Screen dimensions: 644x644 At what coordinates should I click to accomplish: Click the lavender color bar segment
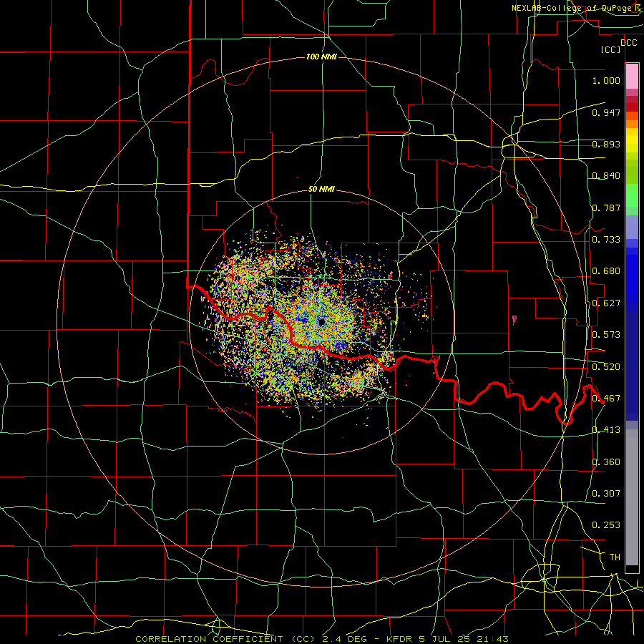(x=632, y=227)
